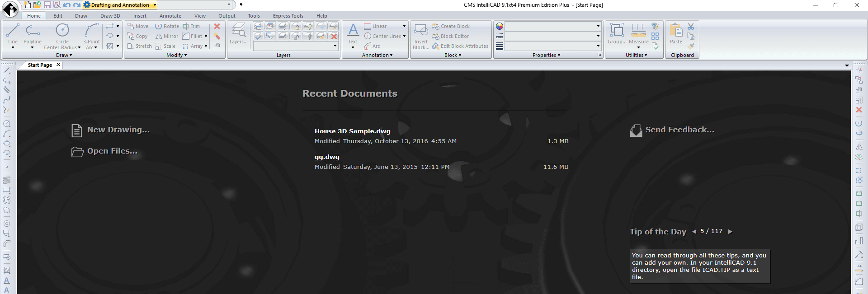Select the Polyline tool
The height and width of the screenshot is (294, 868).
pyautogui.click(x=33, y=35)
